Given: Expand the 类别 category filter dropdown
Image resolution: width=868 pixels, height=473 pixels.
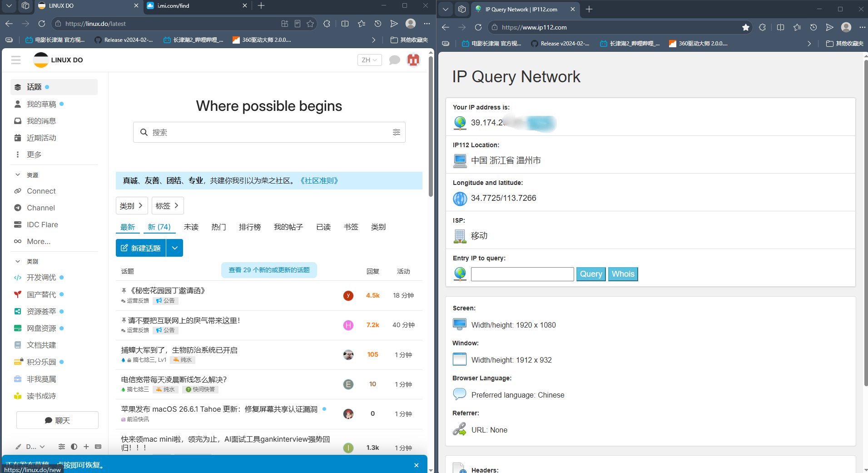Looking at the screenshot, I should (132, 206).
